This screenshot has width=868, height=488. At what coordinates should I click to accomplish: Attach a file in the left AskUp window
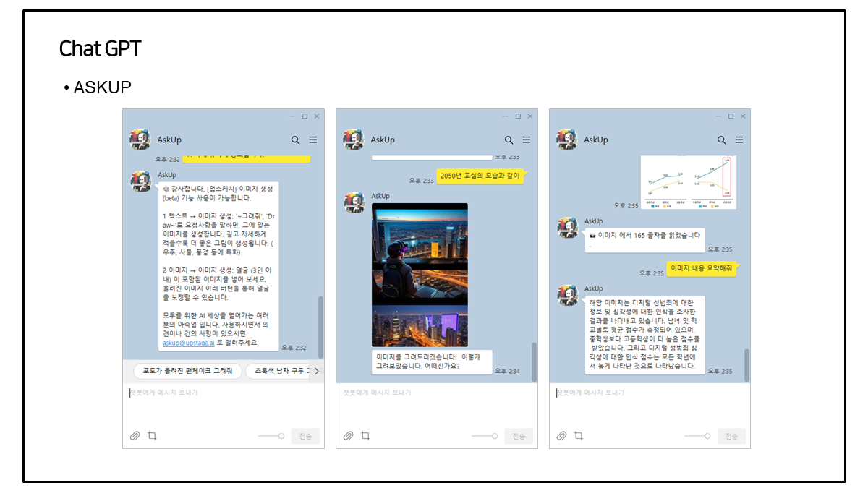[x=135, y=436]
